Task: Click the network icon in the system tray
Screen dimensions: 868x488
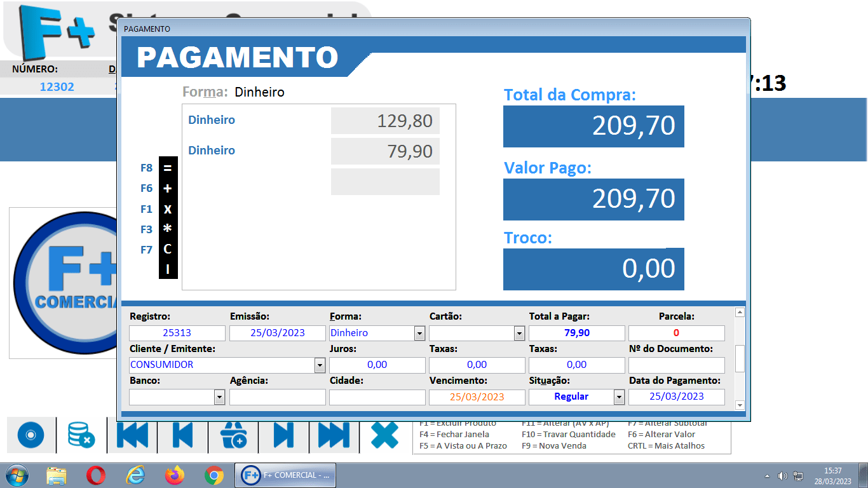Action: (798, 476)
